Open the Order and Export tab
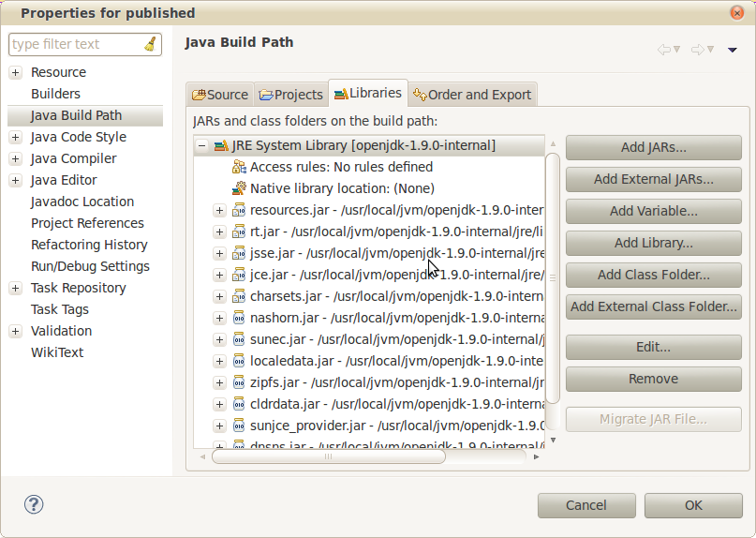This screenshot has height=538, width=756. tap(472, 95)
